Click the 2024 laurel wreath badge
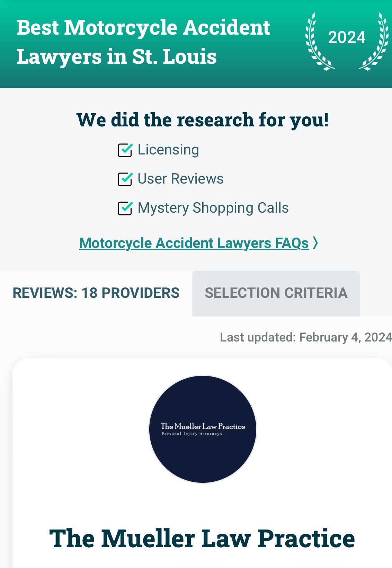 click(346, 42)
